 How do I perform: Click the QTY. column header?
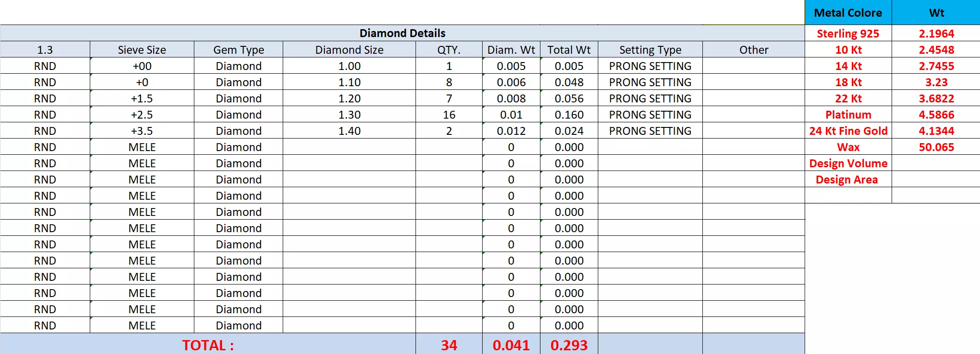449,50
